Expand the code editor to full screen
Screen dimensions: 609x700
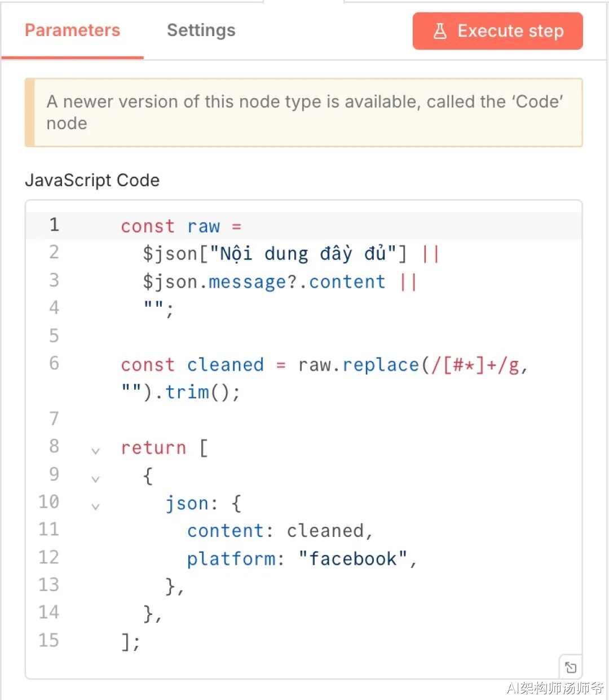570,667
